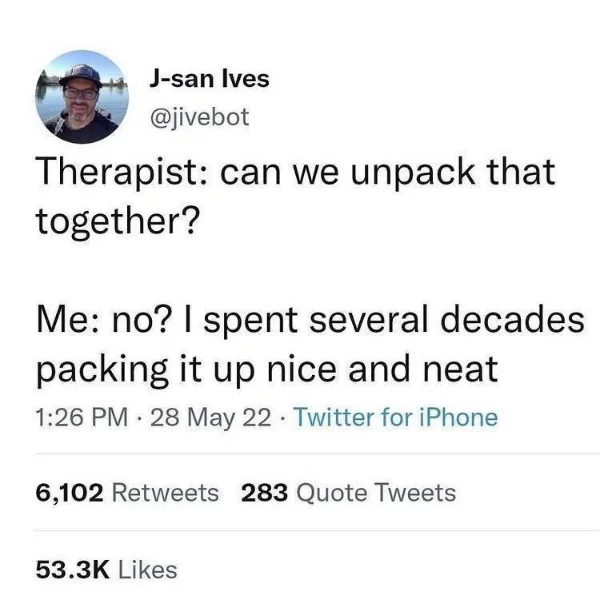Click the display name J-san Ives
This screenshot has height=600, width=600.
pyautogui.click(x=209, y=79)
